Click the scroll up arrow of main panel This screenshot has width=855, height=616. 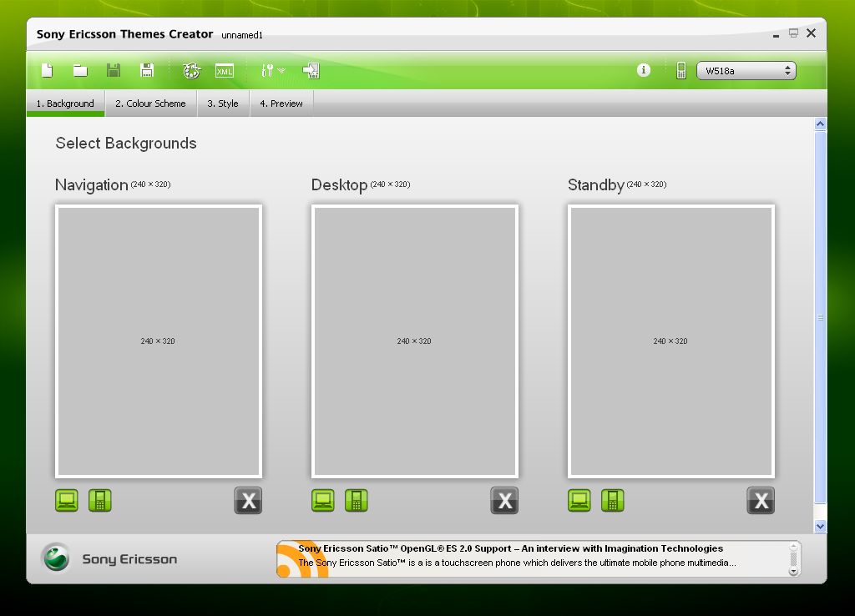pyautogui.click(x=820, y=124)
